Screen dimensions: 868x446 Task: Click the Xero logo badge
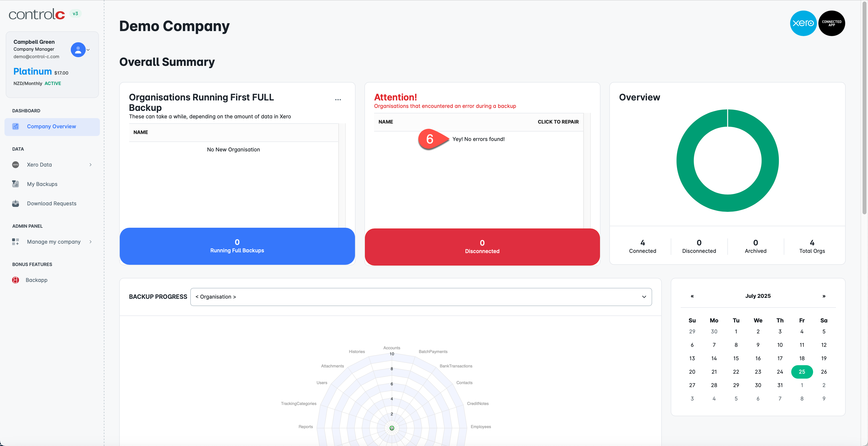point(803,23)
